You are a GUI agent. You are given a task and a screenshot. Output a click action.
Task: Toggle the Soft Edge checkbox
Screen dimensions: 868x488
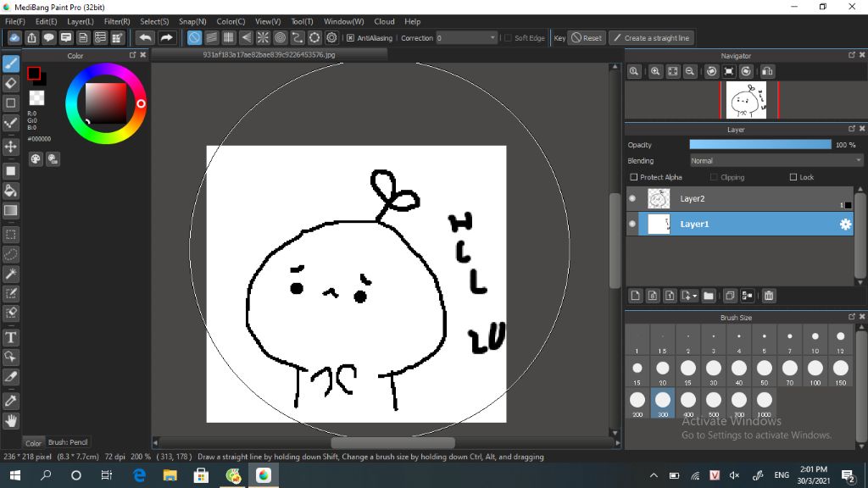tap(508, 38)
